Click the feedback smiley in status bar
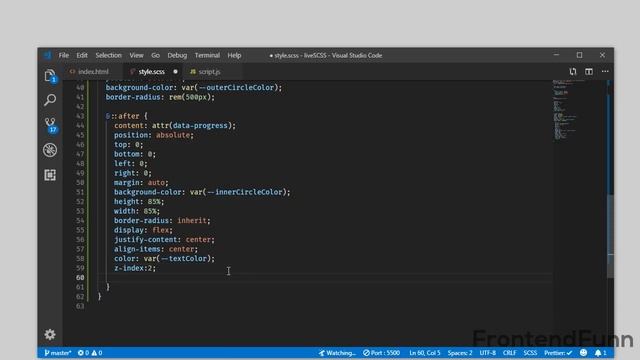This screenshot has height=360, width=640. (583, 353)
